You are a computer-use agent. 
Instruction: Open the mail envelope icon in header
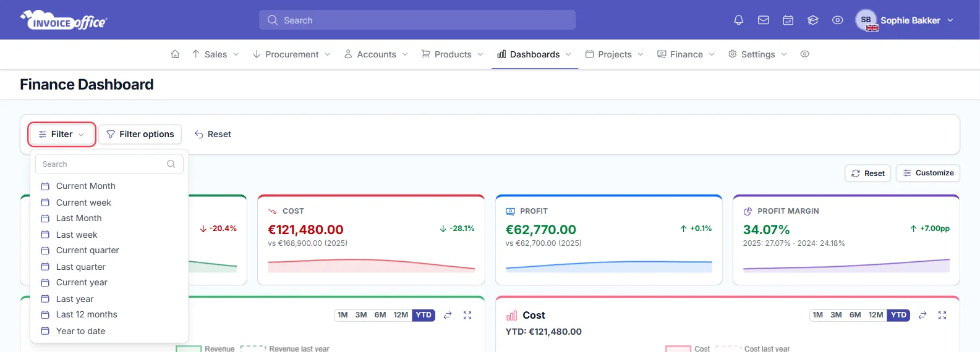(x=764, y=20)
